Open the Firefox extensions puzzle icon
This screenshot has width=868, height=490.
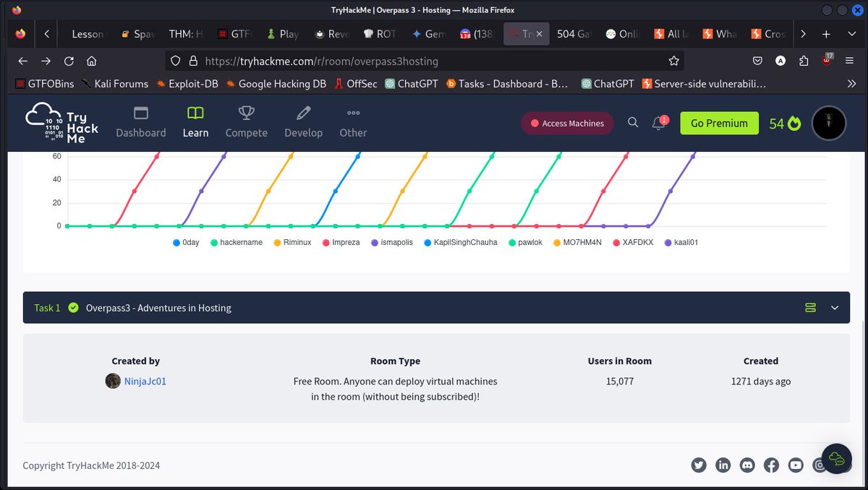pyautogui.click(x=804, y=61)
